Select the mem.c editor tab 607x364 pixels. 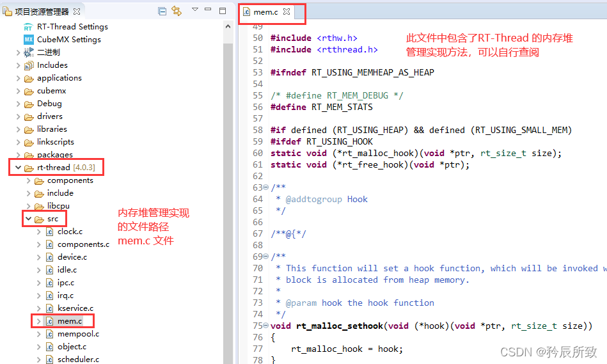(x=265, y=12)
